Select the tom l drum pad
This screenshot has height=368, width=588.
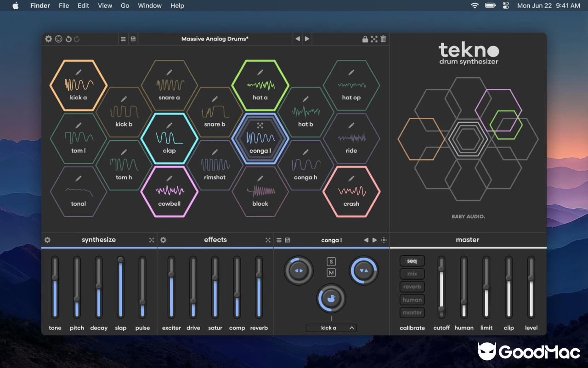tap(78, 138)
